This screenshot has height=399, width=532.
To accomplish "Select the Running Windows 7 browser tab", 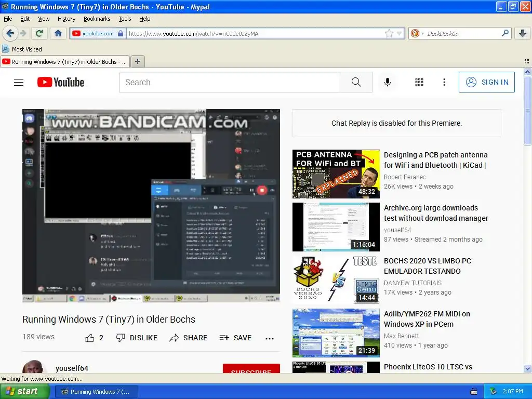I will point(65,61).
